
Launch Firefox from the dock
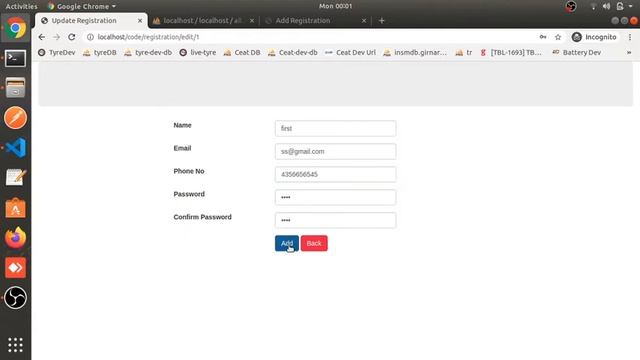(16, 238)
